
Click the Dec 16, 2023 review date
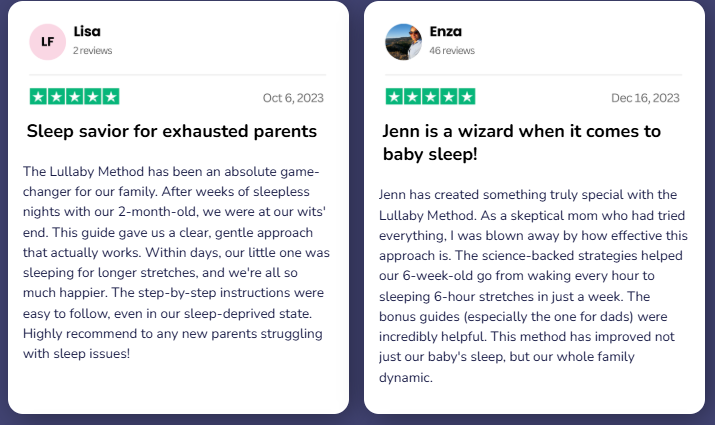click(645, 98)
